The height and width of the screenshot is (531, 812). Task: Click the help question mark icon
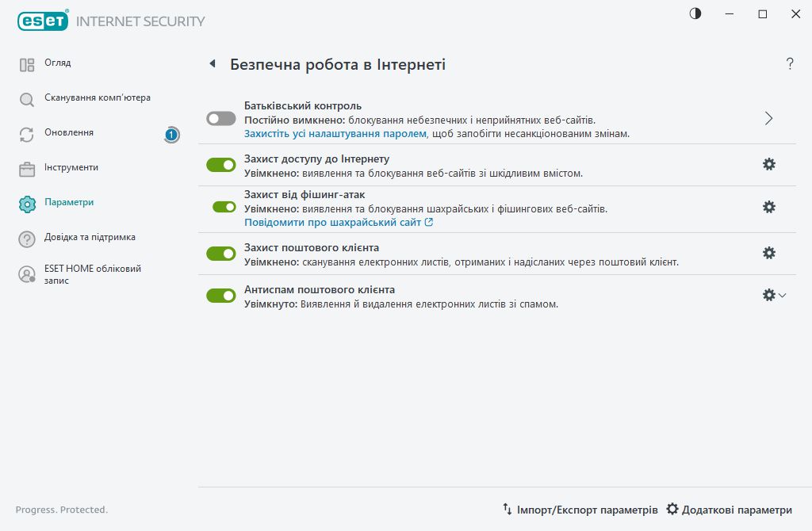pyautogui.click(x=790, y=64)
